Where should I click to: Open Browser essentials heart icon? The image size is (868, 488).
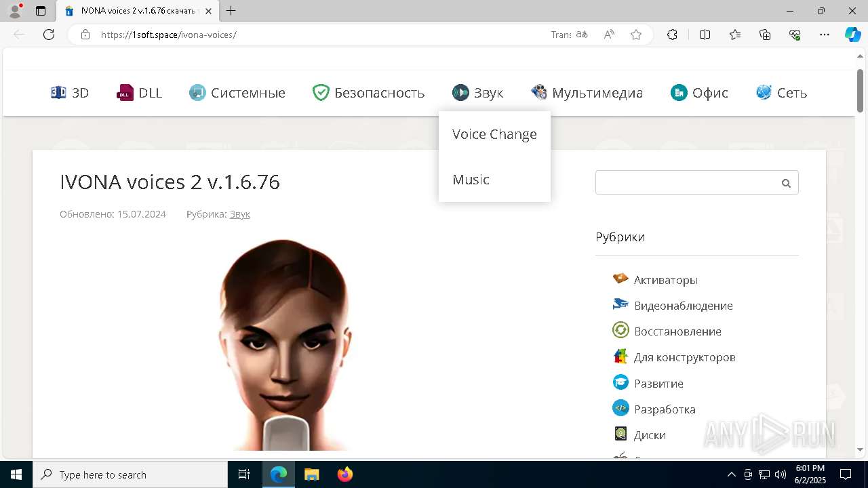(x=795, y=35)
